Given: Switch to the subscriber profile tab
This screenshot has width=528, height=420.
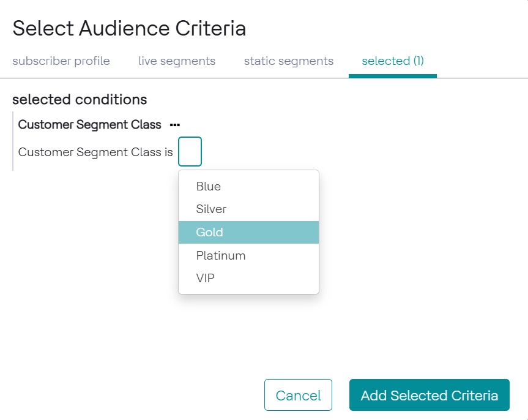Looking at the screenshot, I should [x=61, y=61].
